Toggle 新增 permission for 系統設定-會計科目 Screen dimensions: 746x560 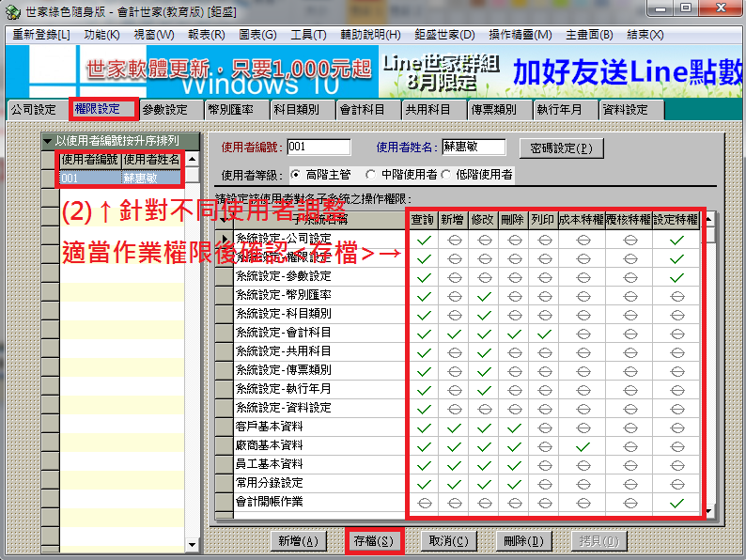click(454, 334)
